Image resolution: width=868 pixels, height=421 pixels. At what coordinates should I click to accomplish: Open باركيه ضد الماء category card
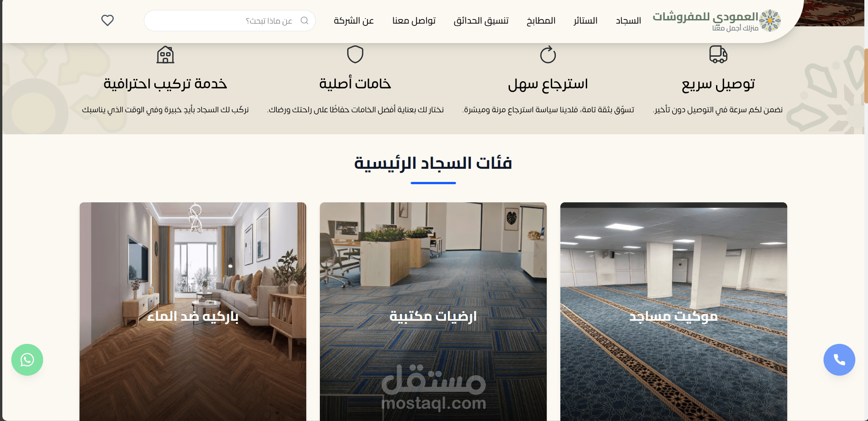193,312
